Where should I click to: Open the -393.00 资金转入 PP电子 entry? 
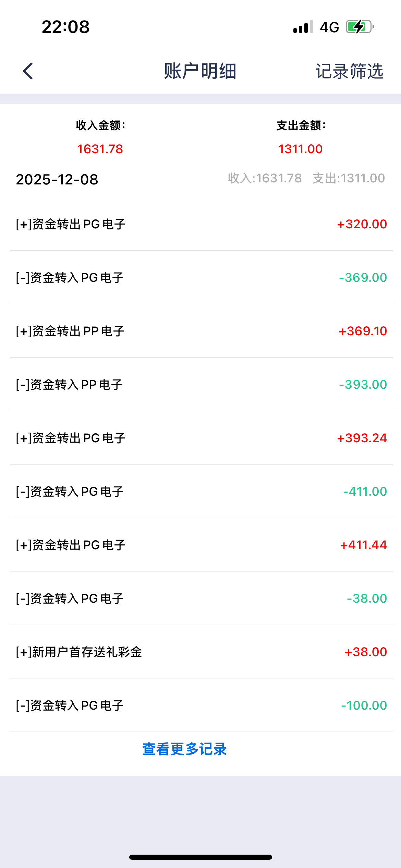[x=200, y=385]
